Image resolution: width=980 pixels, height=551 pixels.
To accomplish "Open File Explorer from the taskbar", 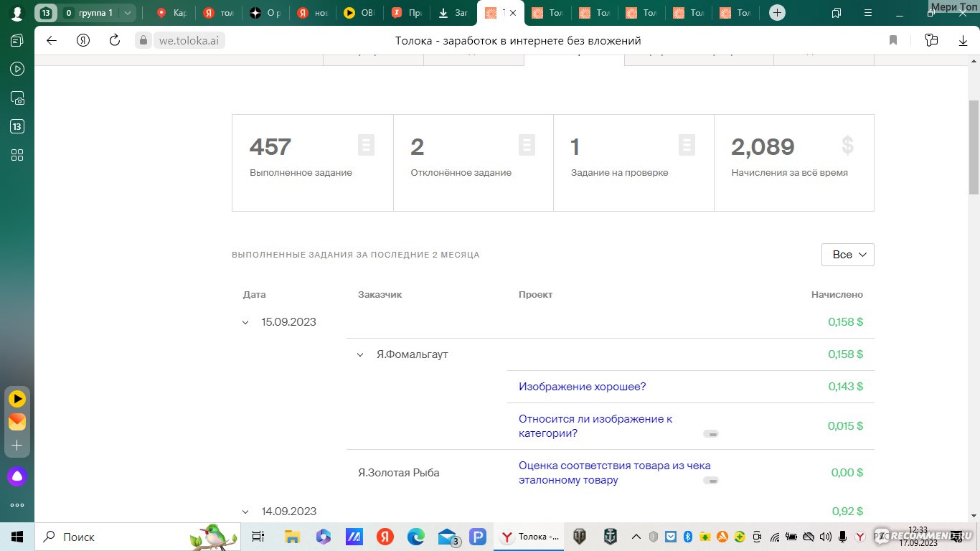I will (291, 537).
